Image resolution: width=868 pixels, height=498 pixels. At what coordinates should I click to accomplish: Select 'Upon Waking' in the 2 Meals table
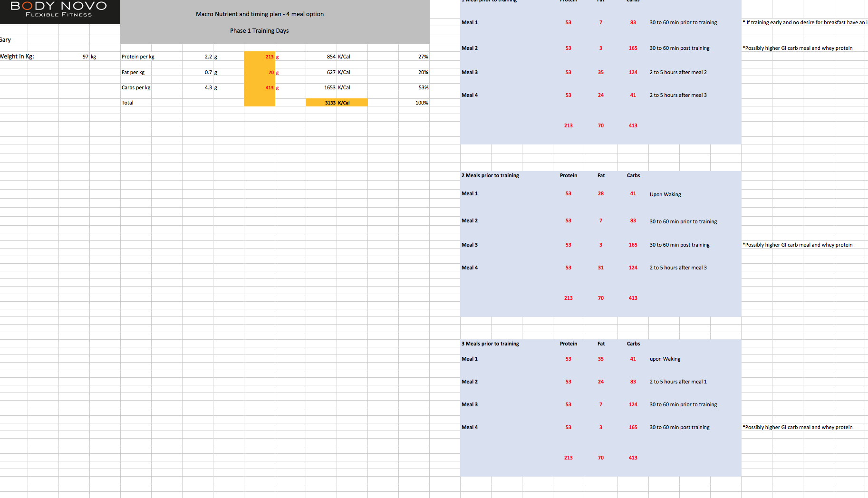pyautogui.click(x=665, y=194)
